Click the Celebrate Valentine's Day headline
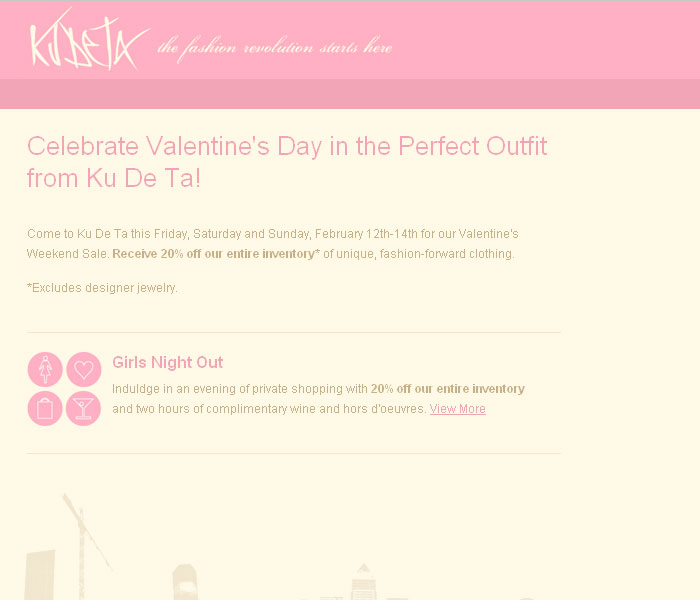The height and width of the screenshot is (600, 700). (x=287, y=162)
